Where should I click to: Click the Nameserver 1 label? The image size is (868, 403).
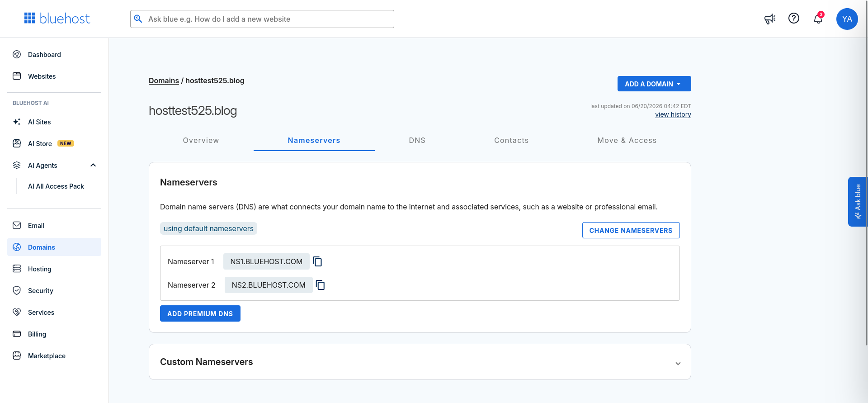click(191, 261)
